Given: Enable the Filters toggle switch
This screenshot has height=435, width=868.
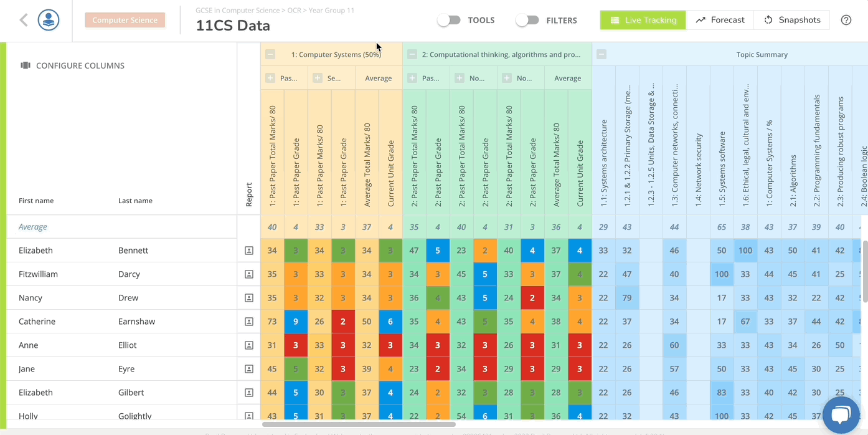Looking at the screenshot, I should (527, 20).
